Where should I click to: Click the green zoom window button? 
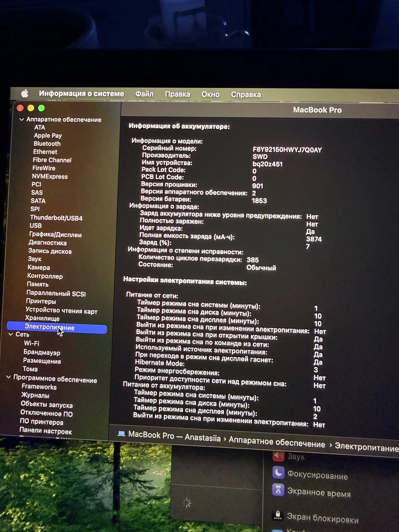click(x=41, y=108)
